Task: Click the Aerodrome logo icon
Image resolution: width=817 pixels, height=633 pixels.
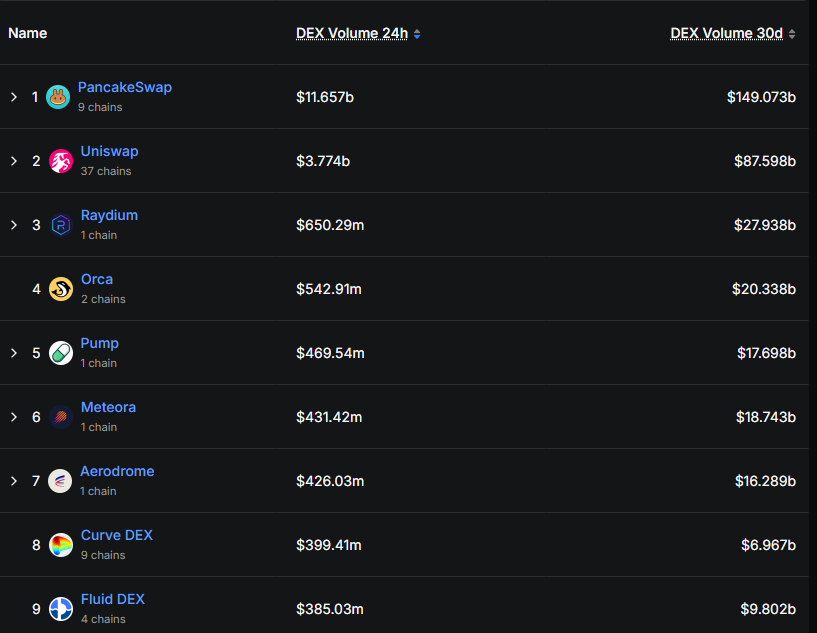Action: tap(60, 481)
